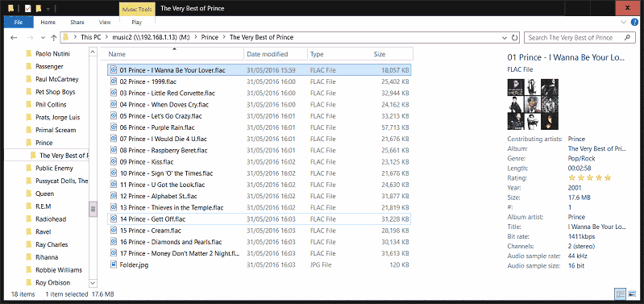This screenshot has width=644, height=304.
Task: Select 16 Prince - Diamonds and Pearls.flac
Action: 260,242
